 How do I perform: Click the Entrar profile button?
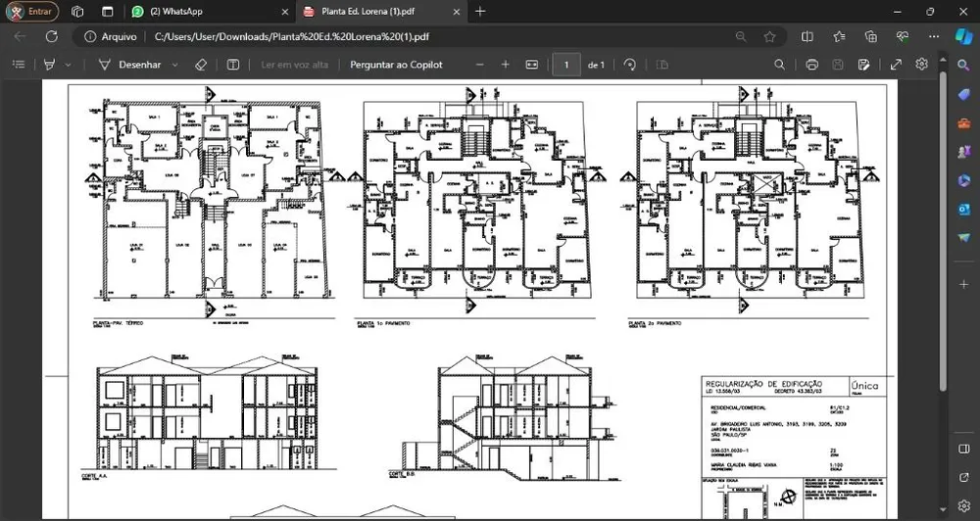click(32, 11)
